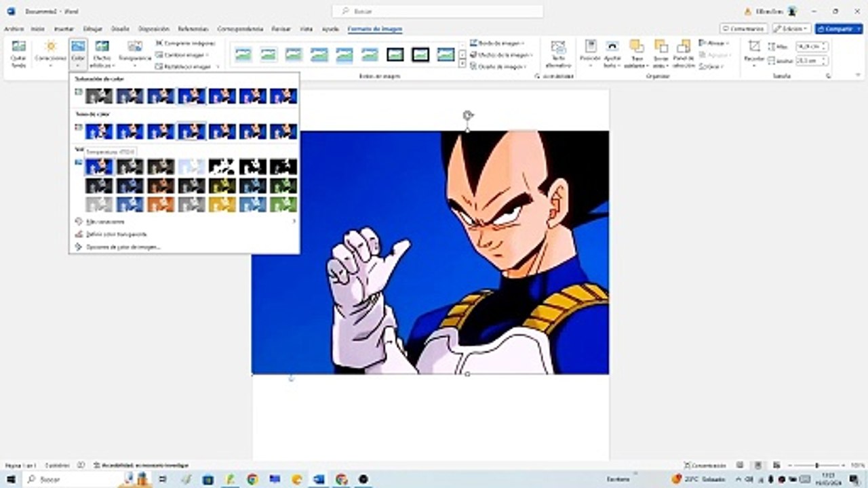Image resolution: width=868 pixels, height=488 pixels.
Task: Click the Color button in ribbon
Action: point(78,54)
